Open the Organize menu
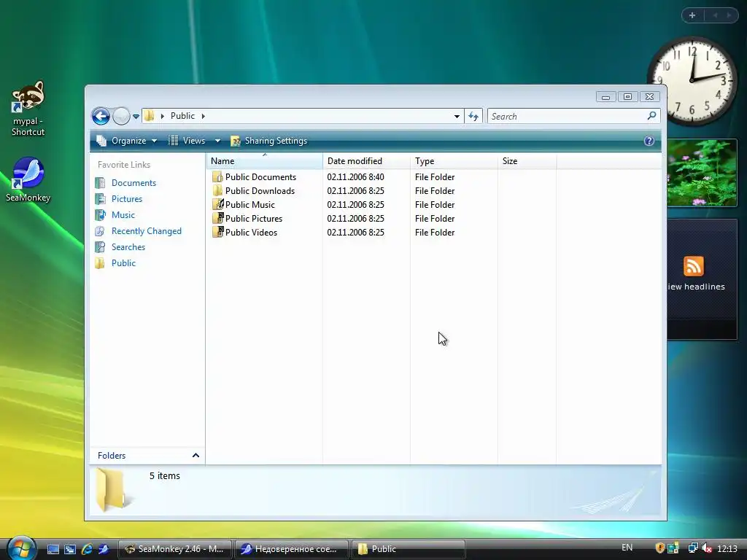Image resolution: width=747 pixels, height=560 pixels. click(x=127, y=141)
